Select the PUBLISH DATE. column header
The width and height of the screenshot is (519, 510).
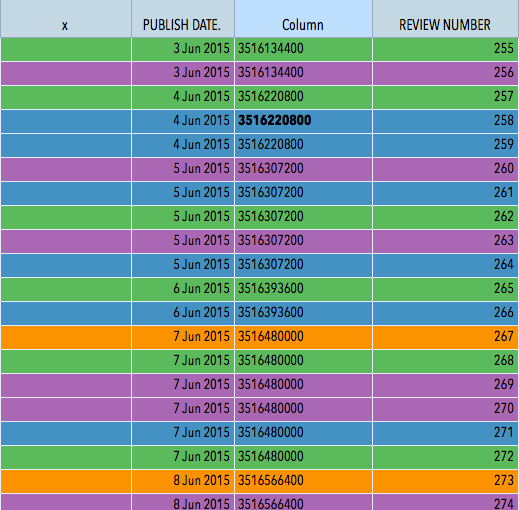click(183, 19)
